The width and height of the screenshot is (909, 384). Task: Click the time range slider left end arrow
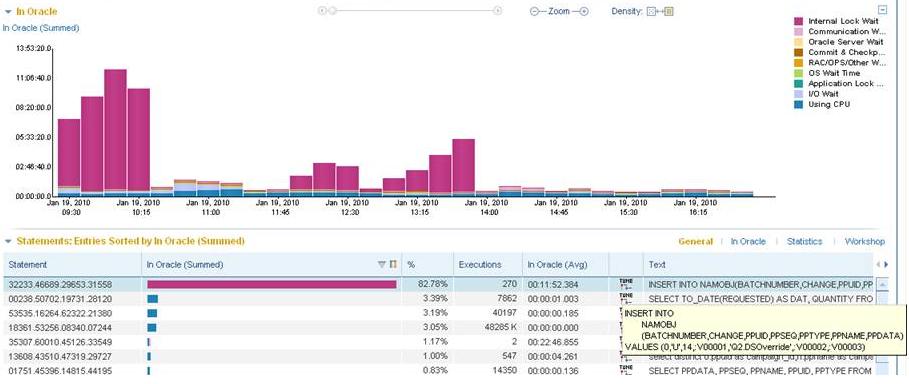323,10
